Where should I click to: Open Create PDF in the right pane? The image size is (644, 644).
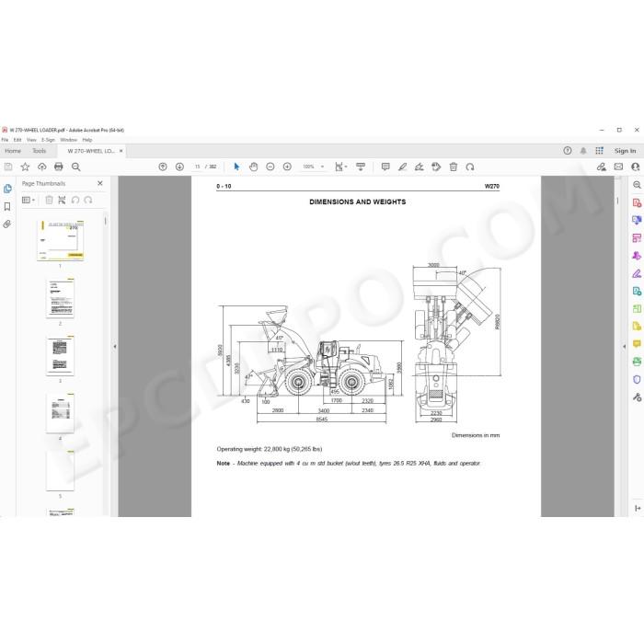pyautogui.click(x=637, y=203)
